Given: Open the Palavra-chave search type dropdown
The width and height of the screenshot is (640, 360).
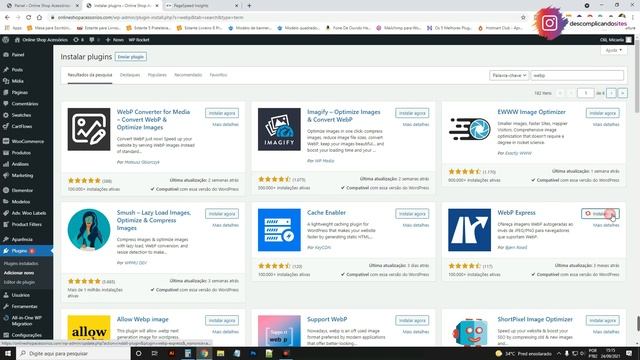Looking at the screenshot, I should pyautogui.click(x=509, y=76).
